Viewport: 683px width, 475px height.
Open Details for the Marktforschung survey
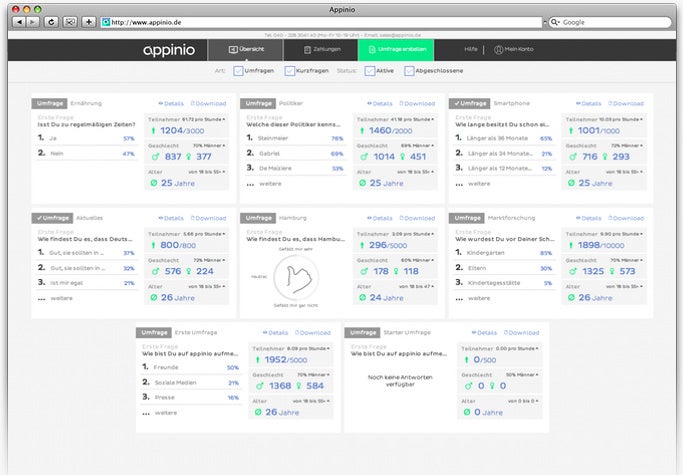pos(588,218)
